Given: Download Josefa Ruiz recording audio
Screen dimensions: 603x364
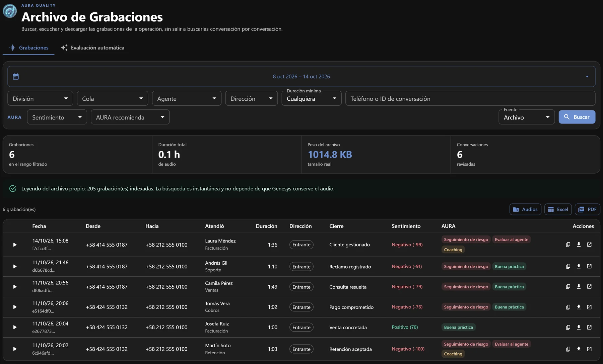Looking at the screenshot, I should pyautogui.click(x=579, y=327).
